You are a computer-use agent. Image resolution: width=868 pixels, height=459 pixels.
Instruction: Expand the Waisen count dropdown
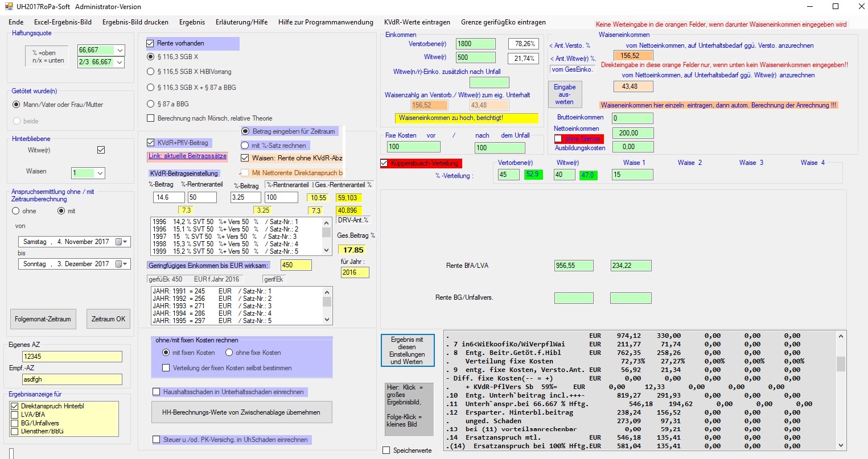pos(100,173)
